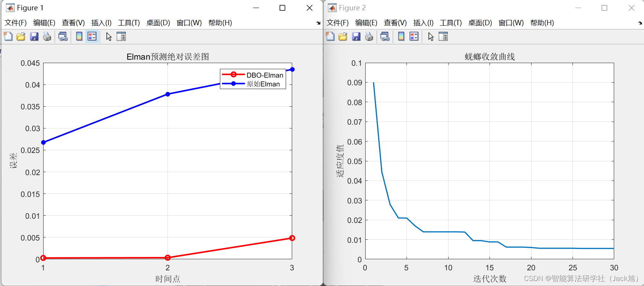Print figure icon in Figure 1 toolbar
This screenshot has height=286, width=644.
coord(47,37)
